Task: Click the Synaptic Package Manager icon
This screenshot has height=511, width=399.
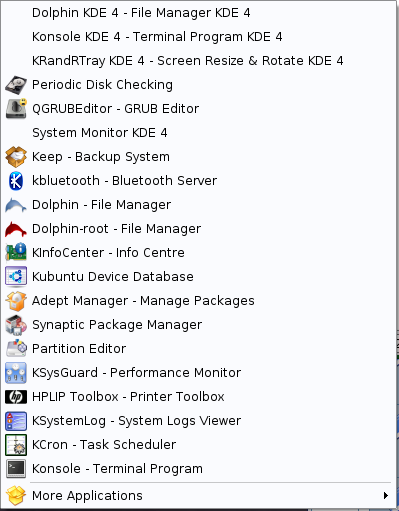Action: (x=16, y=325)
